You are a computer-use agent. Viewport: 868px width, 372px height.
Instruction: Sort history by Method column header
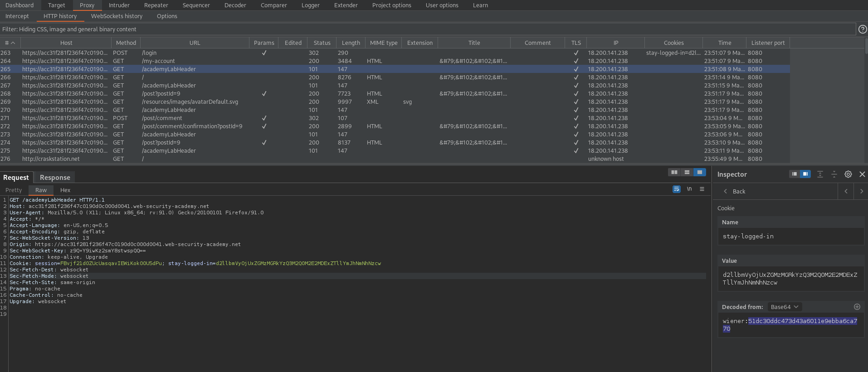126,43
